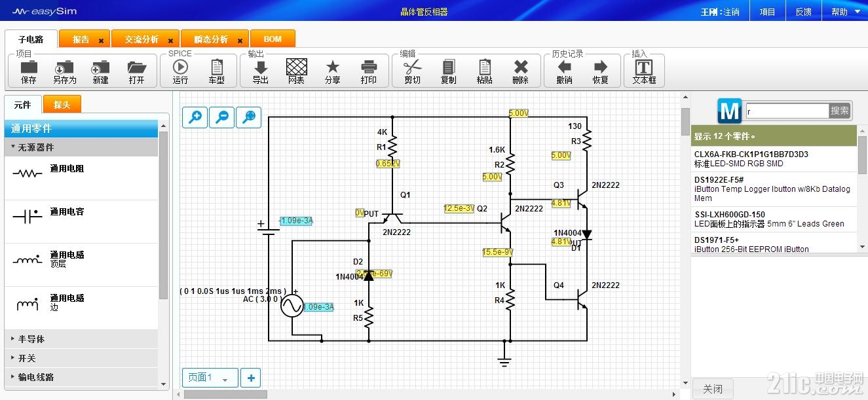Open the 车型 model document icon

click(x=216, y=67)
